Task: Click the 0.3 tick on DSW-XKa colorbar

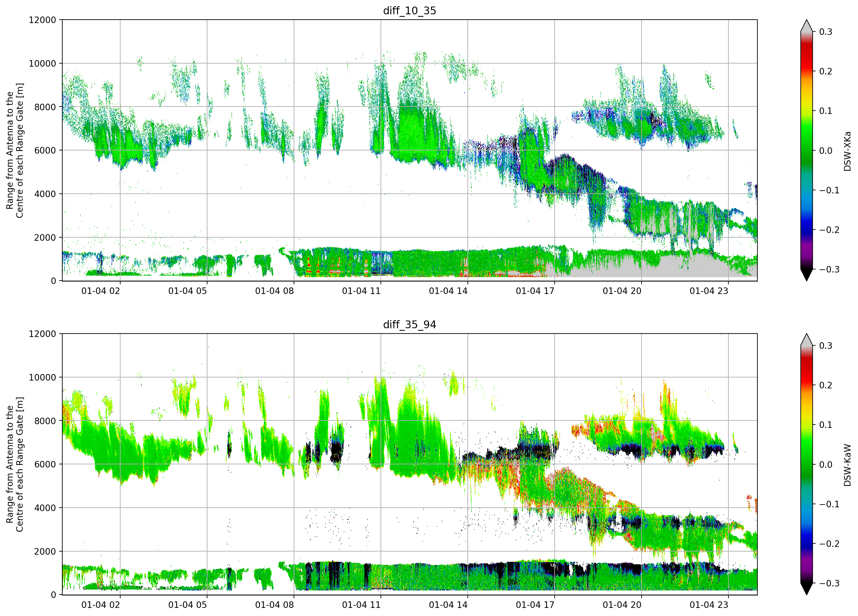Action: click(x=826, y=32)
